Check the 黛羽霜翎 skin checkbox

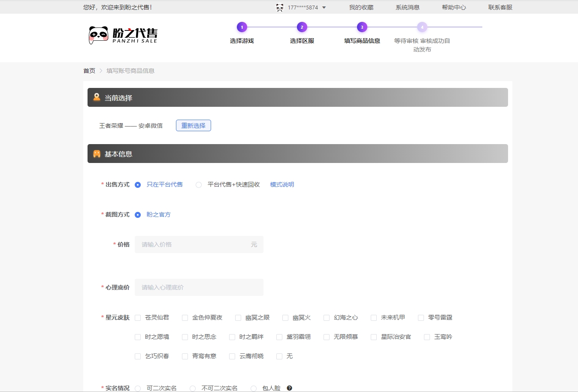pyautogui.click(x=279, y=337)
